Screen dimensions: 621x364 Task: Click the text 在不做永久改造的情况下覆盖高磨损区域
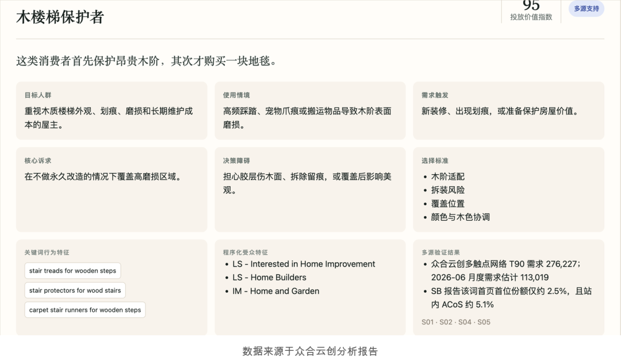pyautogui.click(x=102, y=177)
